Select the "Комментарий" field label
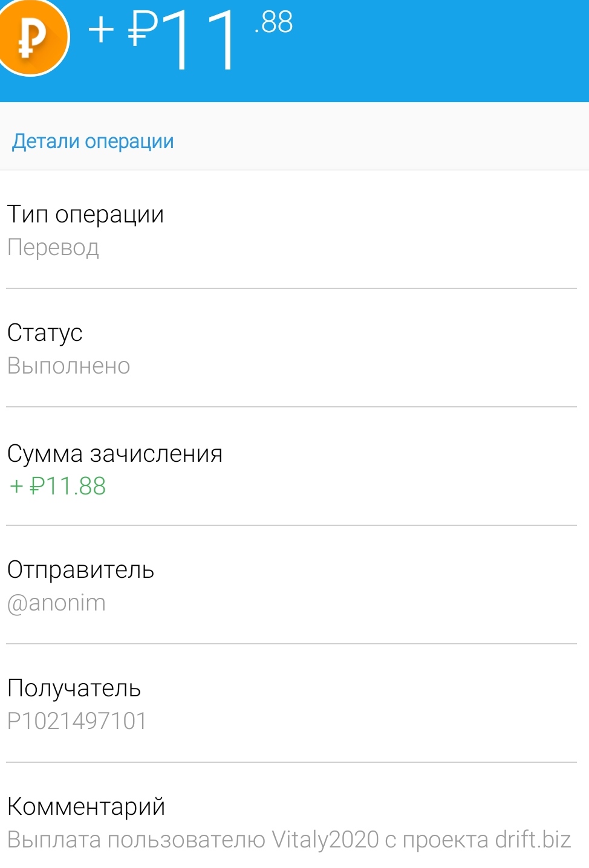 click(x=86, y=807)
